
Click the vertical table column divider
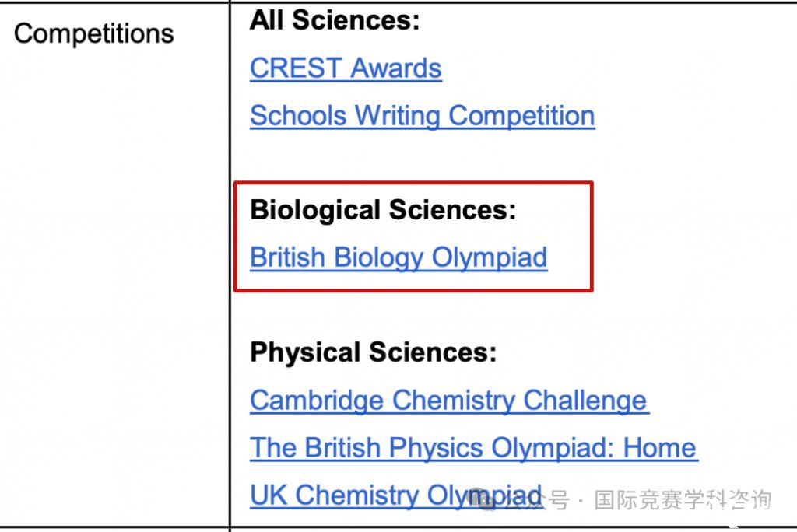(230, 266)
